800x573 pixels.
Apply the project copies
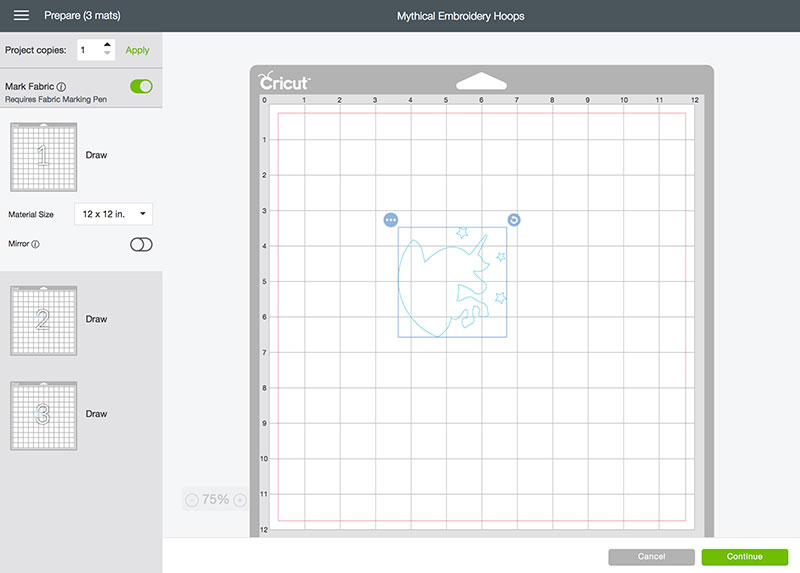pos(137,50)
